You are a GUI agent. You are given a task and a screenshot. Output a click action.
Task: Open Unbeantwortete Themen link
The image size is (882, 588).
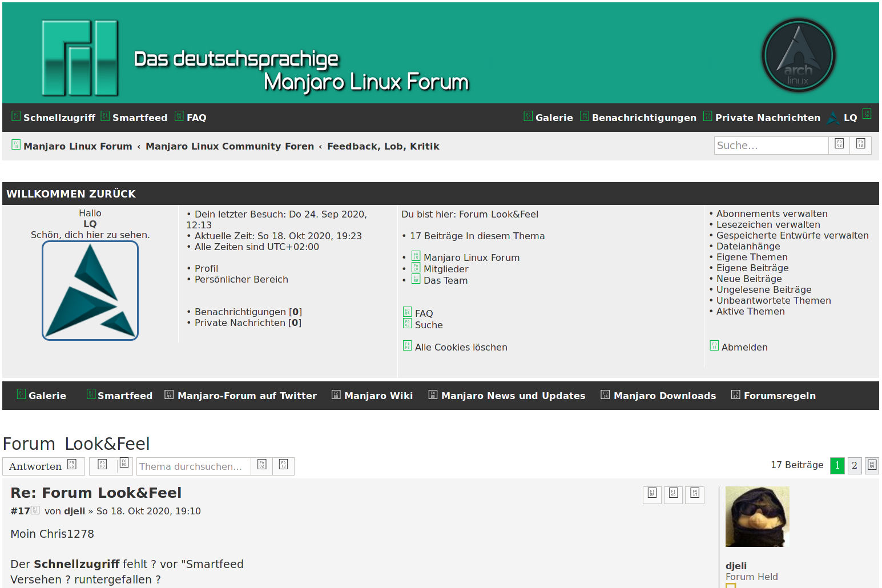point(774,300)
